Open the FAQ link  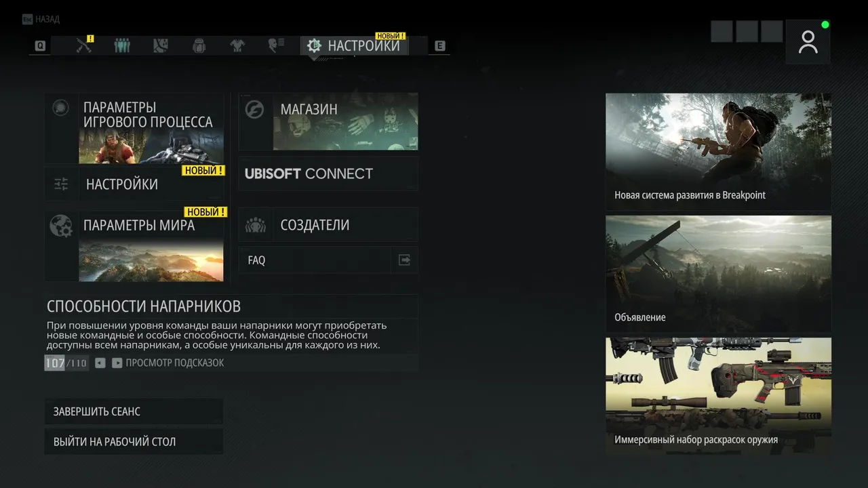click(328, 260)
